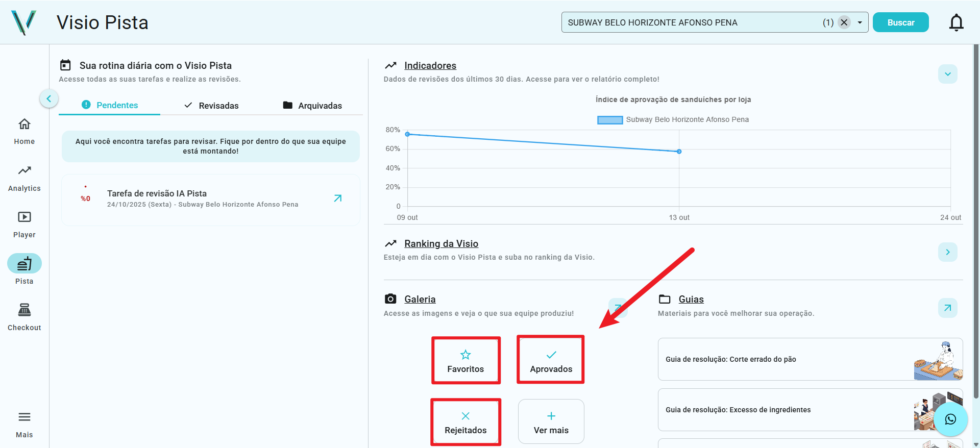Open Aprovados gallery filter
Viewport: 980px width, 448px height.
click(x=551, y=360)
